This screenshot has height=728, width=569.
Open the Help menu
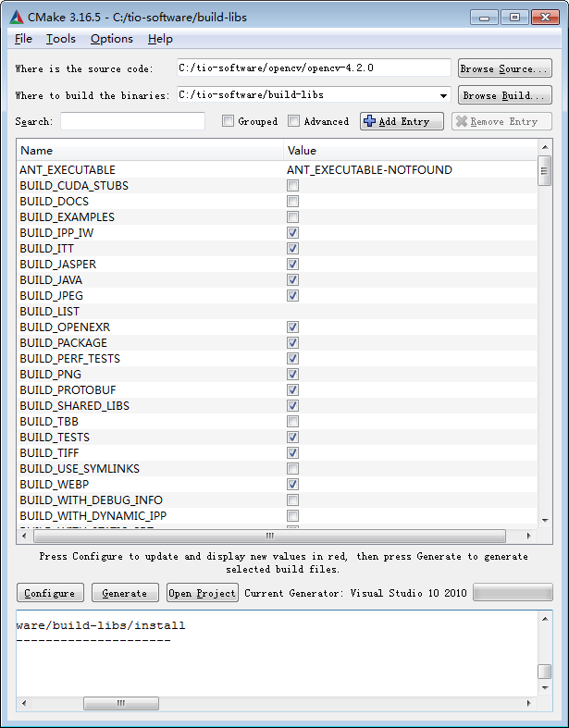(160, 39)
